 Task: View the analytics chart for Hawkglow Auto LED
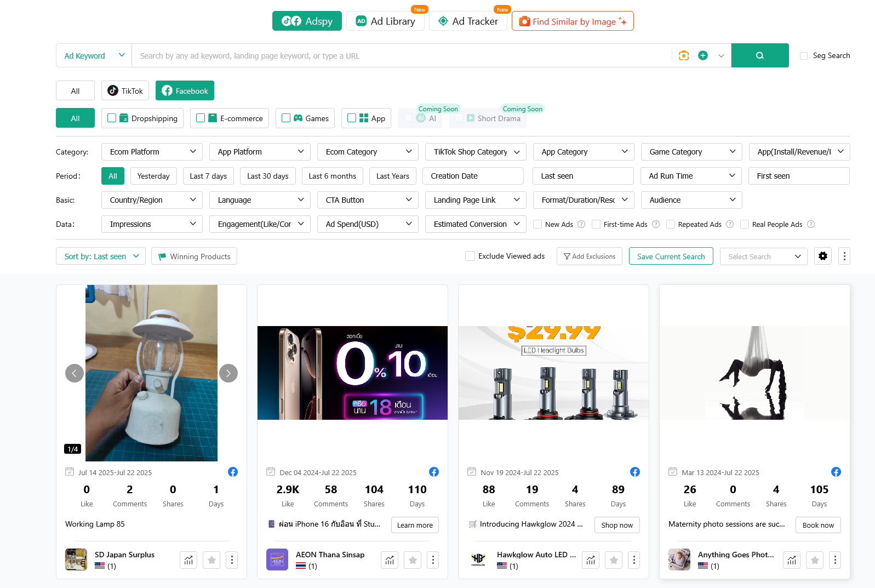click(591, 560)
